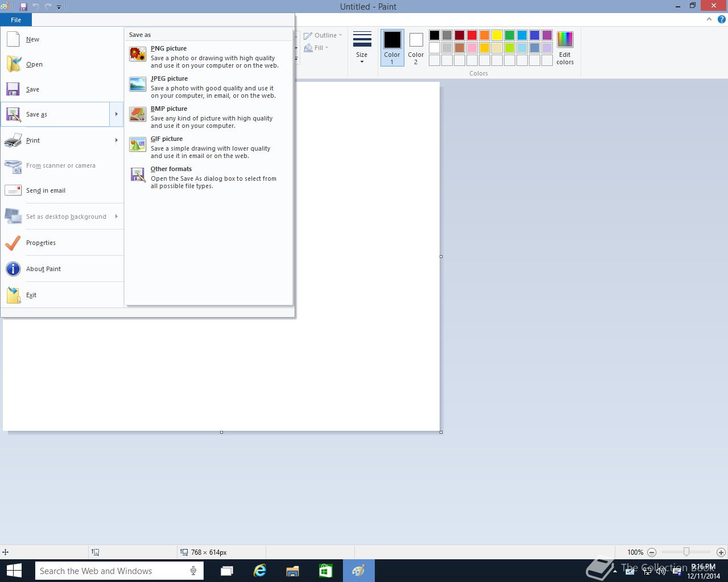Select Other formats save option
The height and width of the screenshot is (582, 728).
(x=209, y=177)
